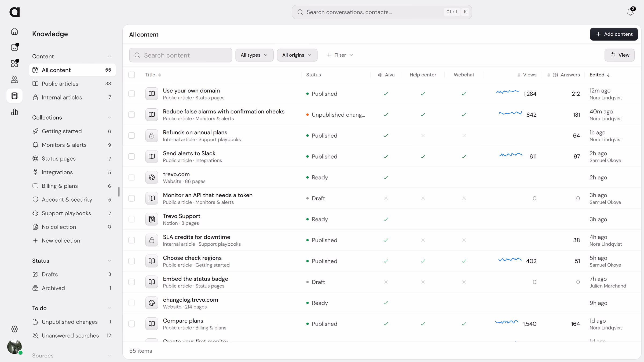Click the sidebar vertical scrollbar
The width and height of the screenshot is (644, 362).
click(119, 192)
